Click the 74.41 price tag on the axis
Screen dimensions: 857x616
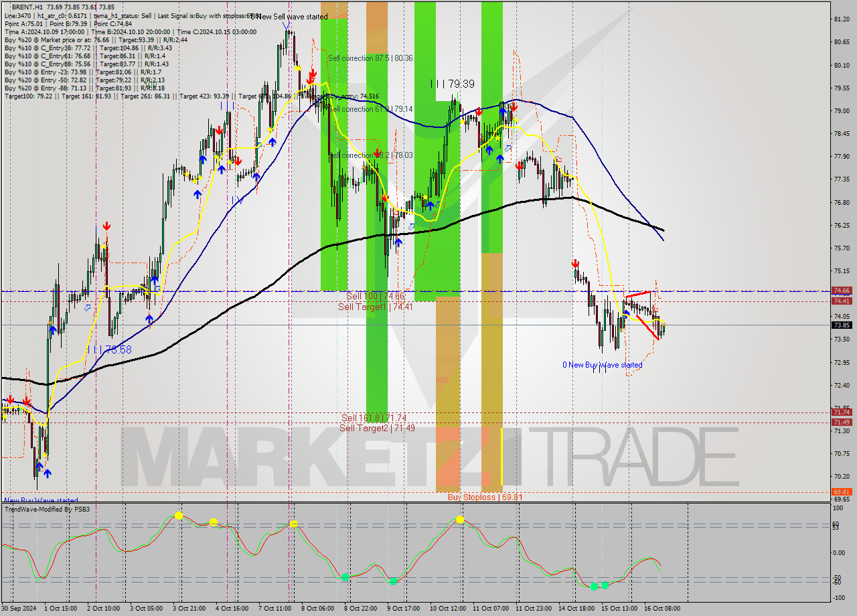click(842, 301)
